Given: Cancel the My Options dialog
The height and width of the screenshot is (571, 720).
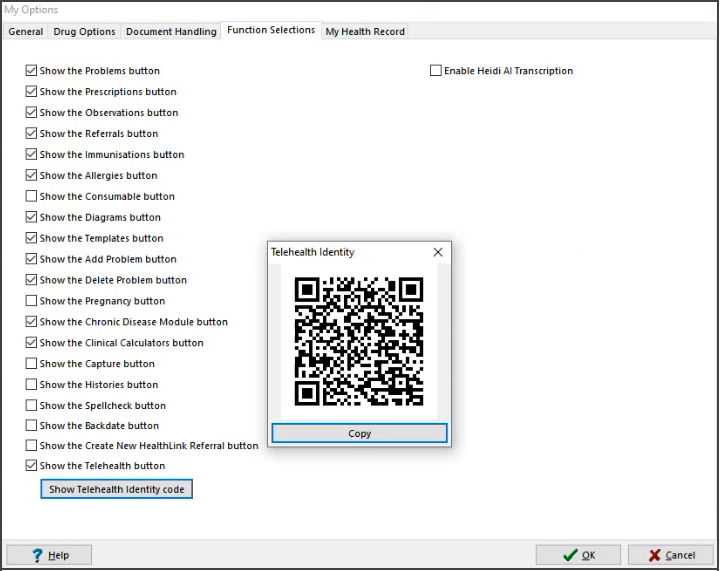Looking at the screenshot, I should pyautogui.click(x=671, y=555).
